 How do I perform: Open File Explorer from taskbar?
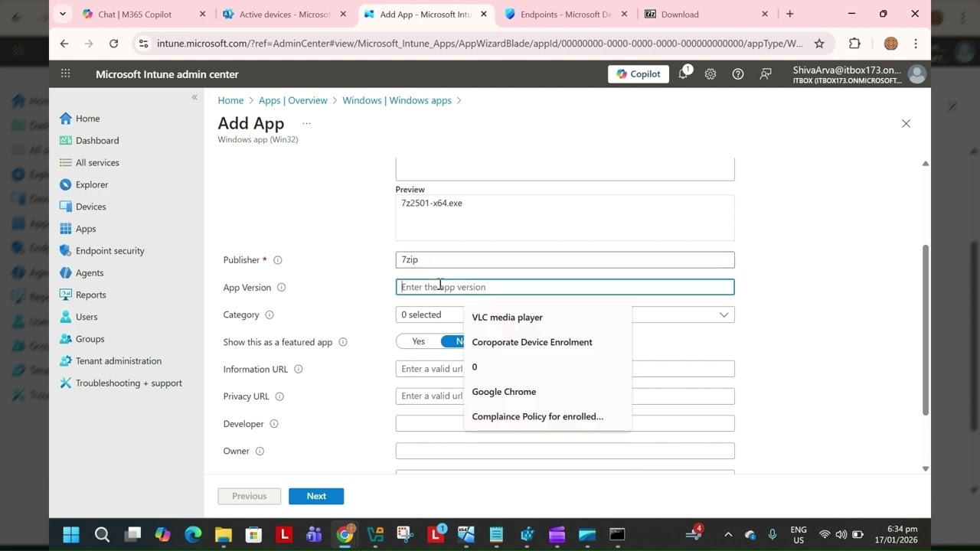pyautogui.click(x=223, y=534)
